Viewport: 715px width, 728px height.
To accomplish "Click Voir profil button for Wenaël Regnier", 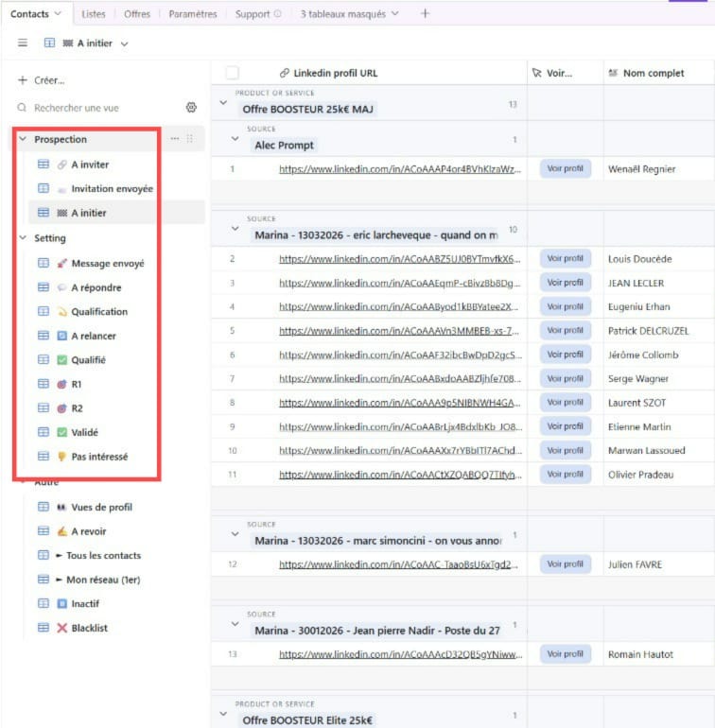I will [x=565, y=168].
